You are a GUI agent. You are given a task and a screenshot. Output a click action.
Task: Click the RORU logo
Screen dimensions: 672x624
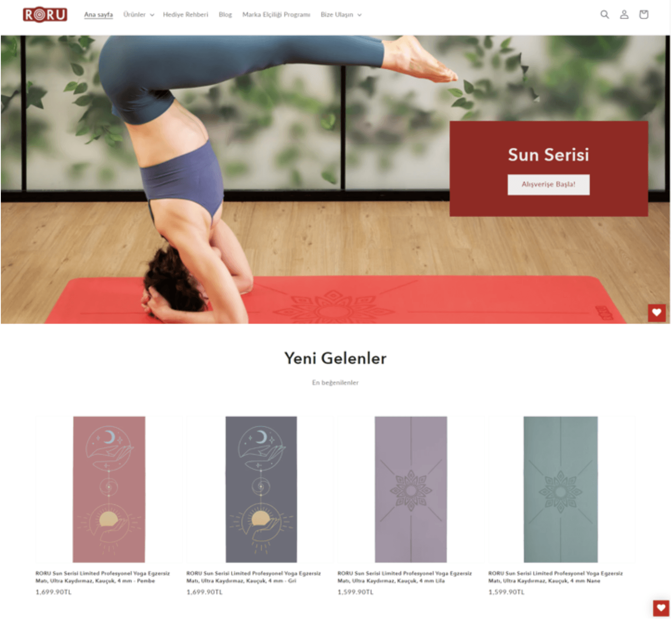[x=45, y=14]
